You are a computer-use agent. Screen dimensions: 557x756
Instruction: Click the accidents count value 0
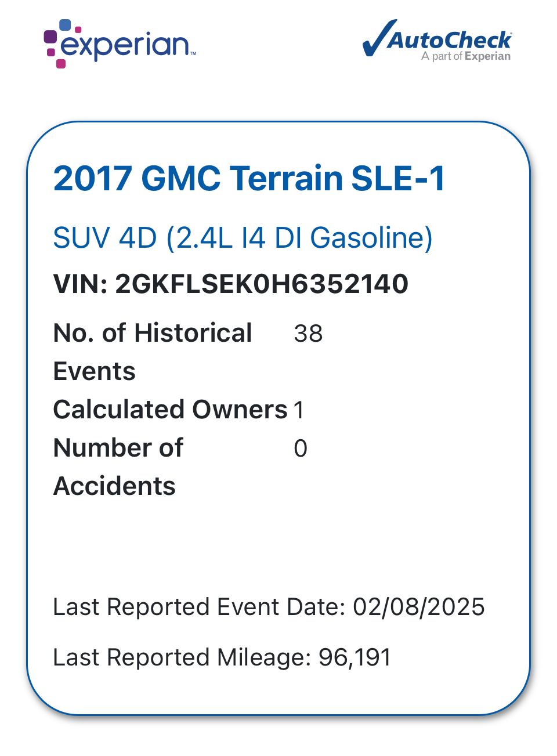click(301, 448)
